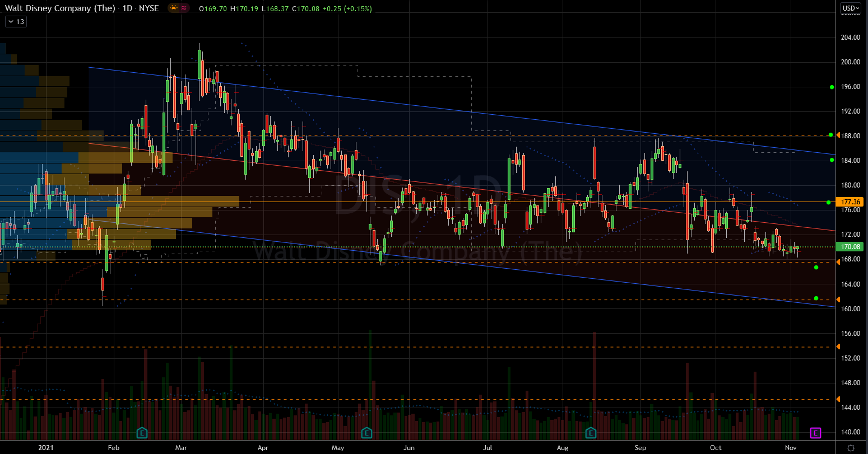Select the red middle channel trend line
Viewport: 868px width, 454px height.
pyautogui.click(x=462, y=187)
